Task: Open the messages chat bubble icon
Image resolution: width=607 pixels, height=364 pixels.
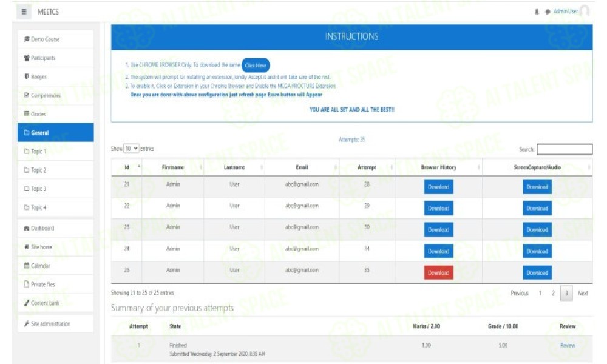Action: (x=548, y=12)
